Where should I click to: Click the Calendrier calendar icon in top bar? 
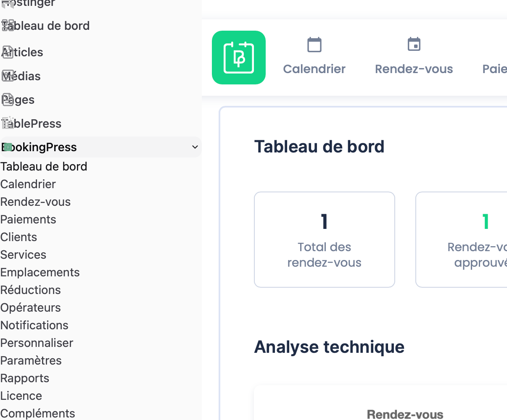click(314, 45)
